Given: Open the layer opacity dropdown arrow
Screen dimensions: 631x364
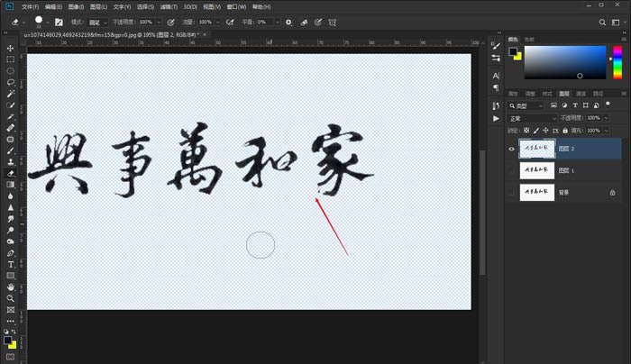Looking at the screenshot, I should coord(606,118).
